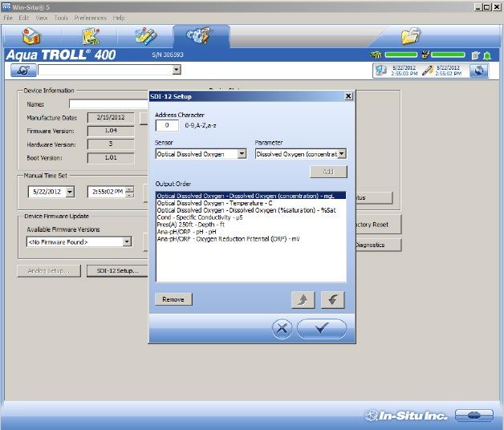Viewport: 504px width, 430px height.
Task: Close the SDI-12 Setup dialog
Action: (x=348, y=96)
